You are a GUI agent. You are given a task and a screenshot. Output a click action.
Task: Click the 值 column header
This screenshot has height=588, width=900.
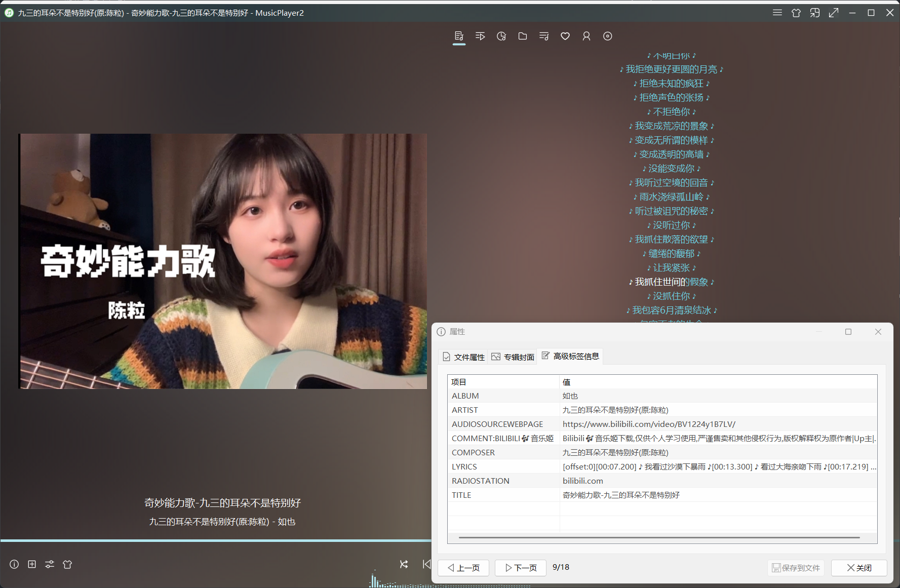pyautogui.click(x=718, y=382)
